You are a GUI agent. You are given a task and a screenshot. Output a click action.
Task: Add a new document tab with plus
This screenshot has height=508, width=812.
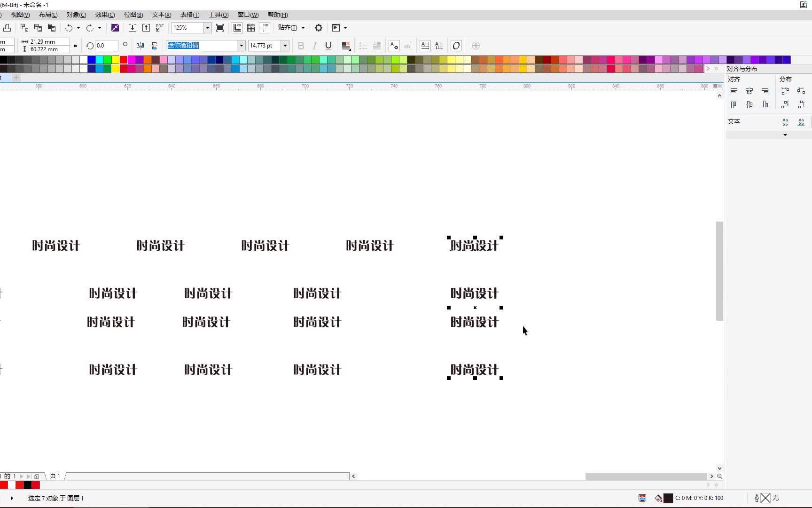pos(16,78)
